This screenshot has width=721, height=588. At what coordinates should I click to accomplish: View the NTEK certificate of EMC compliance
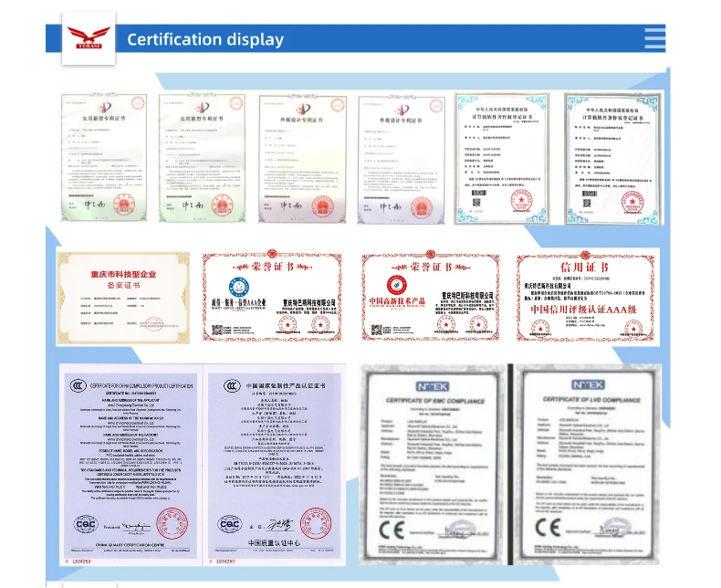click(433, 464)
